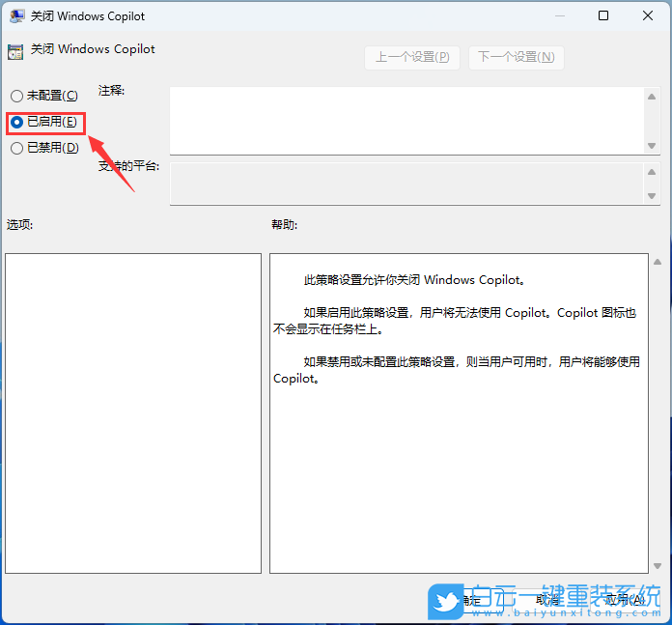Screen dimensions: 672x625
Task: Click the 下一个设置(N) button
Action: coord(516,57)
